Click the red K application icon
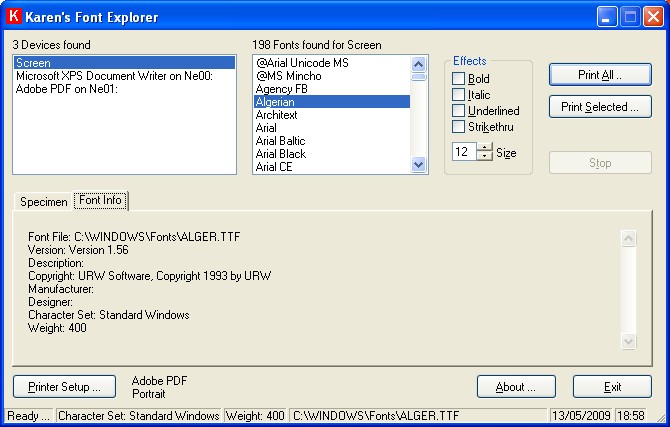 (x=14, y=16)
